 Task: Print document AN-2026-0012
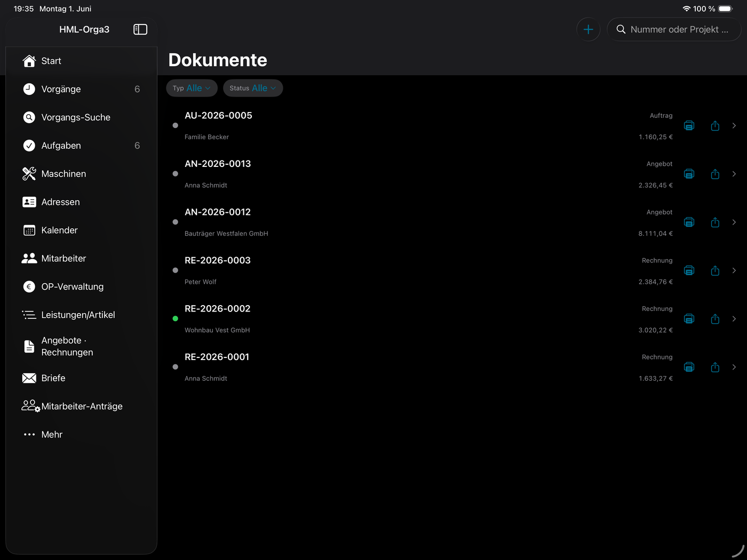pyautogui.click(x=689, y=222)
